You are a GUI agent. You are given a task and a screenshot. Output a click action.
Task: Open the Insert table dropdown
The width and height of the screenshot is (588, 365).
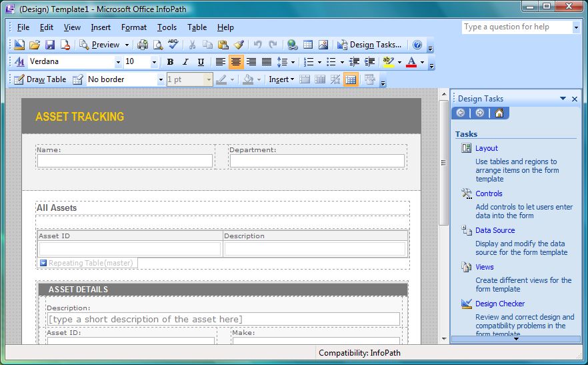pyautogui.click(x=281, y=79)
